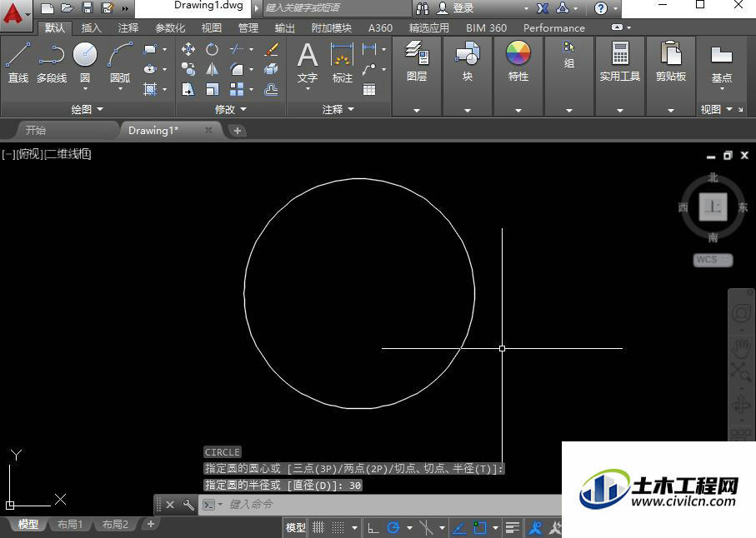Expand the Modify (修改) panel
The image size is (756, 538).
(x=230, y=109)
